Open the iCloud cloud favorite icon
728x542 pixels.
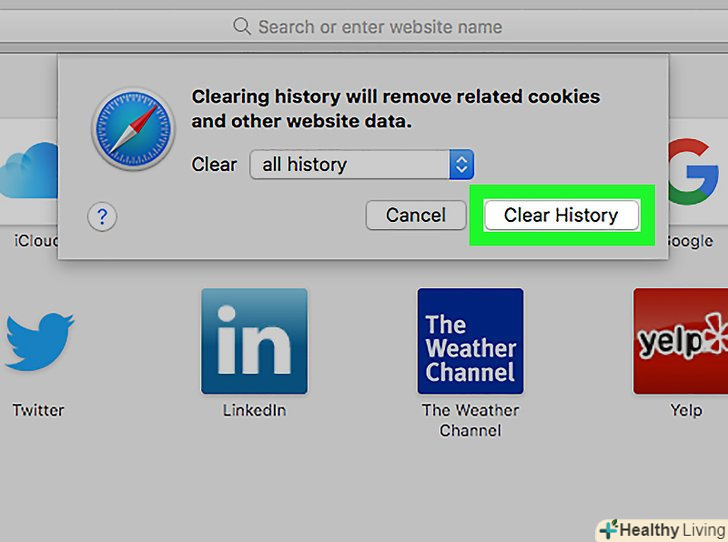[x=29, y=170]
